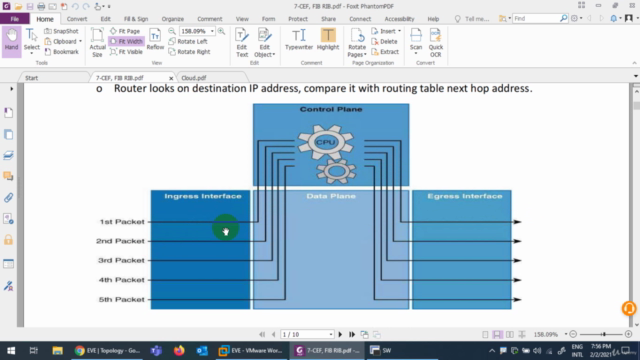The height and width of the screenshot is (360, 640).
Task: Delete pages via Delete button
Action: tap(384, 41)
